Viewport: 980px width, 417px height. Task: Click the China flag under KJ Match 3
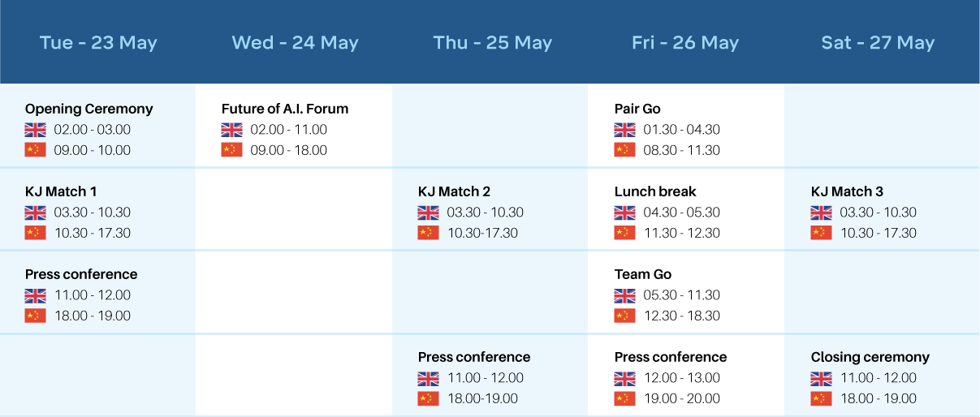point(821,233)
